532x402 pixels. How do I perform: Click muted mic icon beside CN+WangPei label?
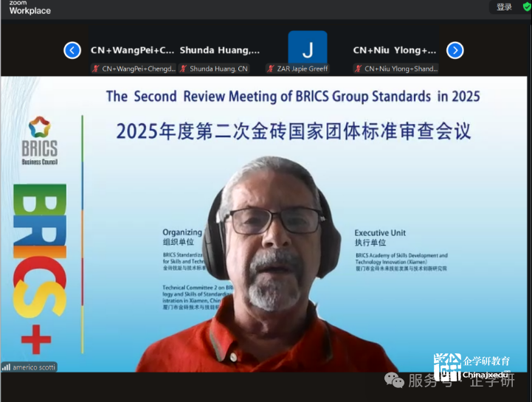click(96, 69)
